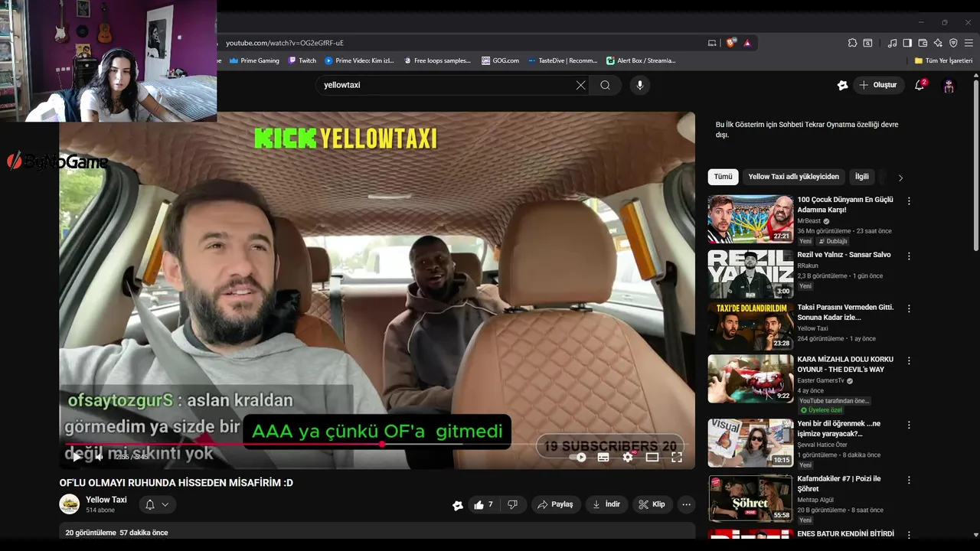Open Kafamdakiler #7 Poizi ile Şöhret title

click(839, 484)
